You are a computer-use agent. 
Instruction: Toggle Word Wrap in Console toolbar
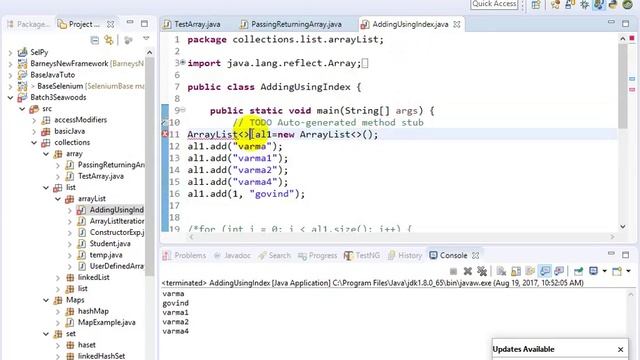click(x=530, y=271)
